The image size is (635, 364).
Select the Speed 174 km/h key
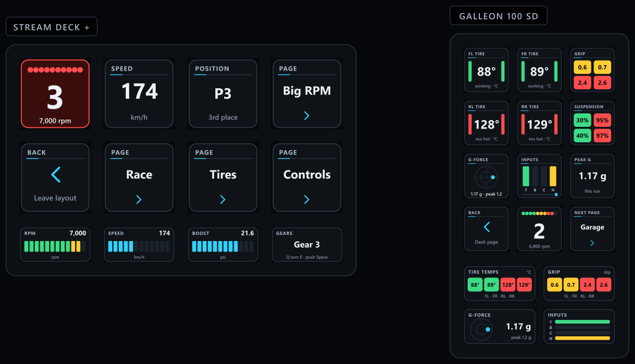pyautogui.click(x=139, y=94)
